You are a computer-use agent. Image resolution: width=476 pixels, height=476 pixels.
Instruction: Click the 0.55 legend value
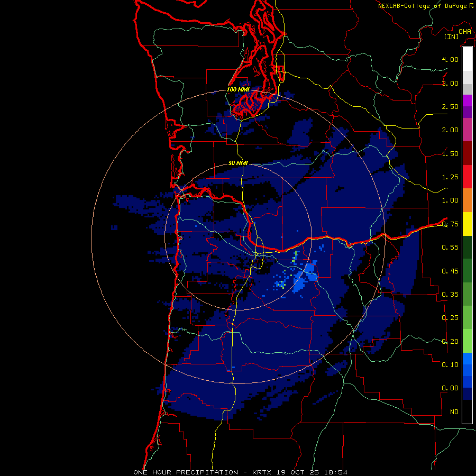tap(450, 248)
